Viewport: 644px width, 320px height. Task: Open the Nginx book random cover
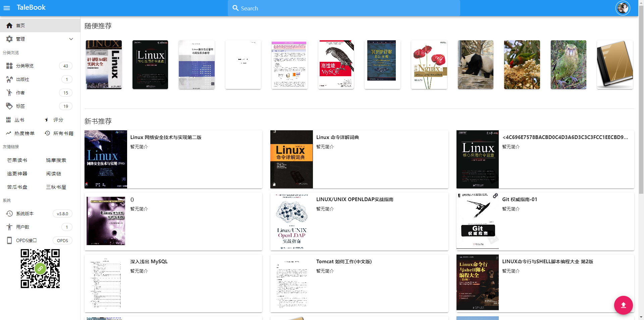[x=429, y=64]
